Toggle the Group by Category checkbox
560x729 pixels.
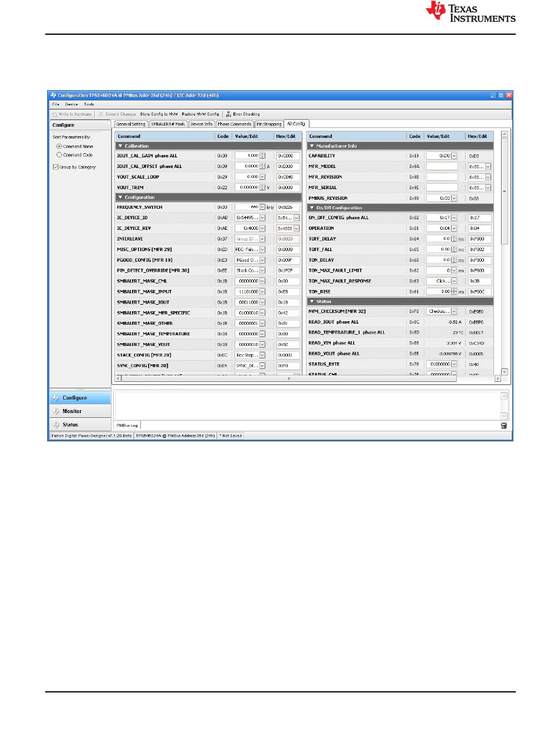55,167
